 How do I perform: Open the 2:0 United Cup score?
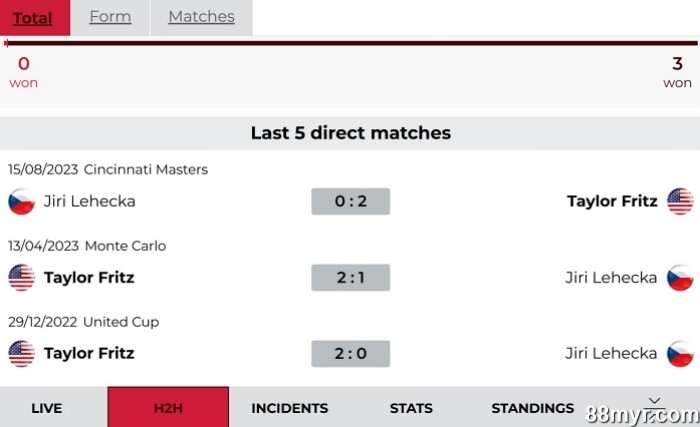click(350, 353)
